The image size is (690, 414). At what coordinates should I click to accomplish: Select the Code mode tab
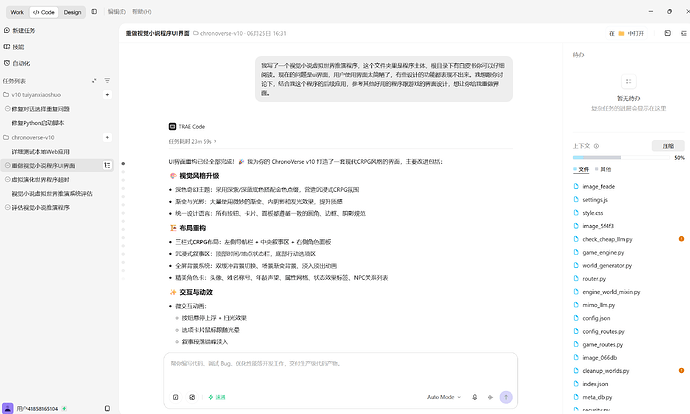[44, 12]
